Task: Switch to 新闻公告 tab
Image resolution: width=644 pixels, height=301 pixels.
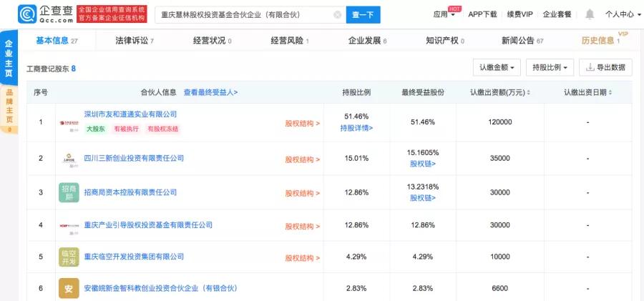Action: [522, 41]
